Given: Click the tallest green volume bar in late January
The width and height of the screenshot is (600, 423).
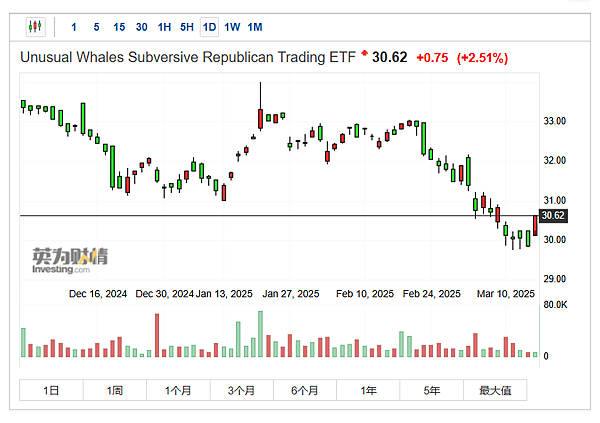Looking at the screenshot, I should [x=261, y=334].
